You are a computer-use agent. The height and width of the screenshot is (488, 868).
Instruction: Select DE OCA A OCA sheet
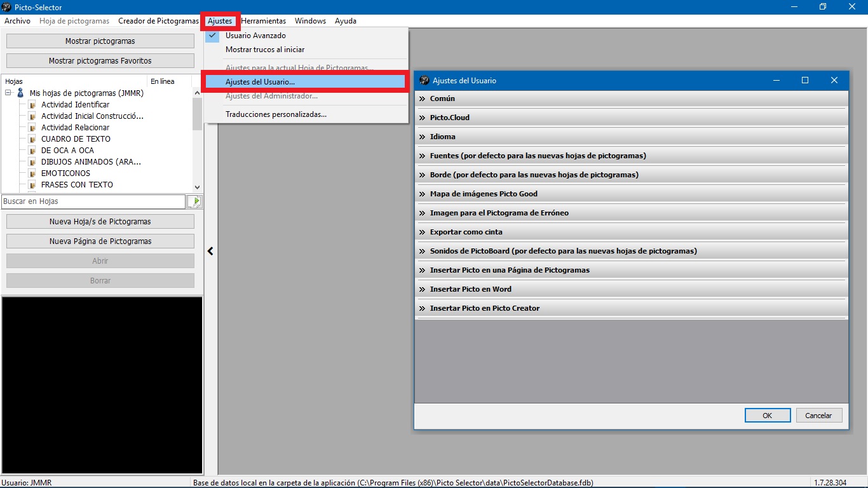(x=67, y=150)
